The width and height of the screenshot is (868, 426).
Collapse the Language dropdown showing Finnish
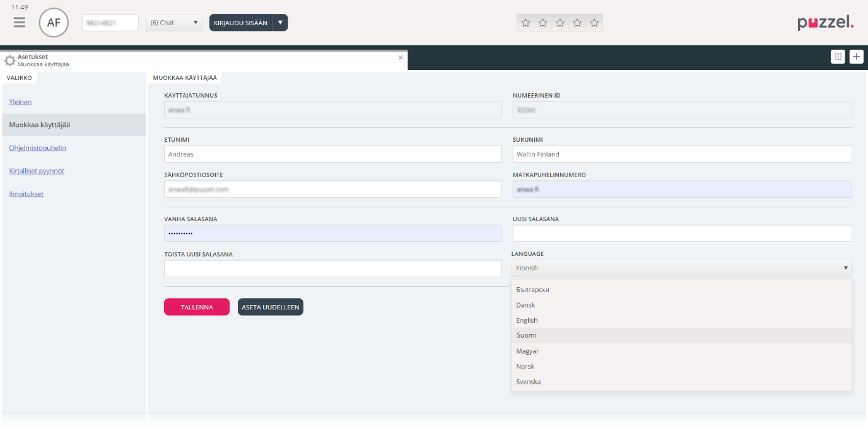tap(681, 268)
